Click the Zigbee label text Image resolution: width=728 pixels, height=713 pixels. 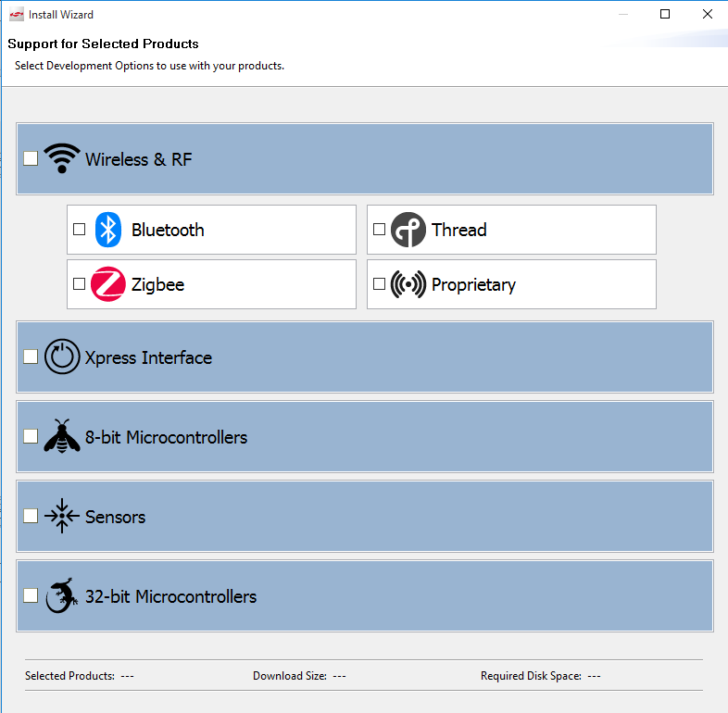[157, 284]
